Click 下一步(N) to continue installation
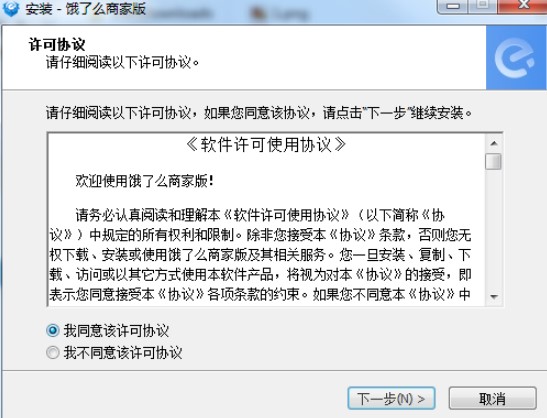This screenshot has width=547, height=418. click(x=391, y=398)
